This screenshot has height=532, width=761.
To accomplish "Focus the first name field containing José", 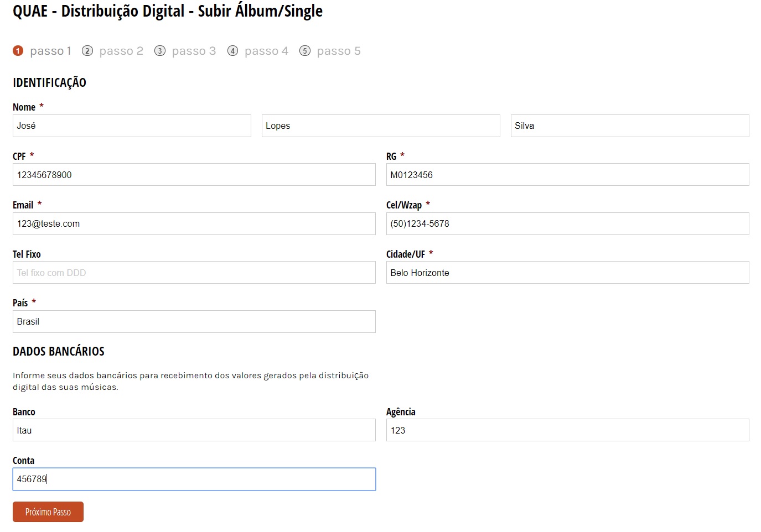I will (132, 126).
